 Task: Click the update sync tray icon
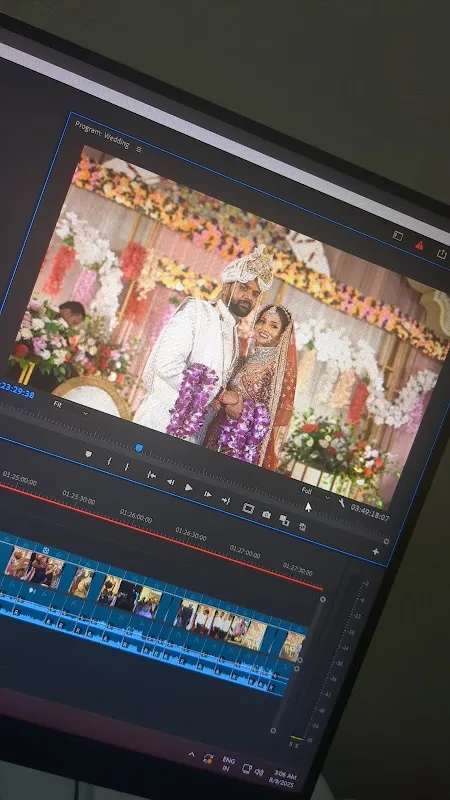click(208, 759)
